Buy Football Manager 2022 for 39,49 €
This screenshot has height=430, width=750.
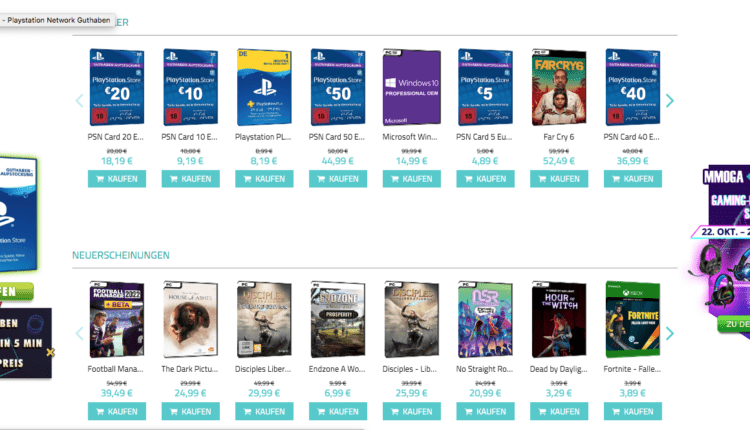coord(117,411)
